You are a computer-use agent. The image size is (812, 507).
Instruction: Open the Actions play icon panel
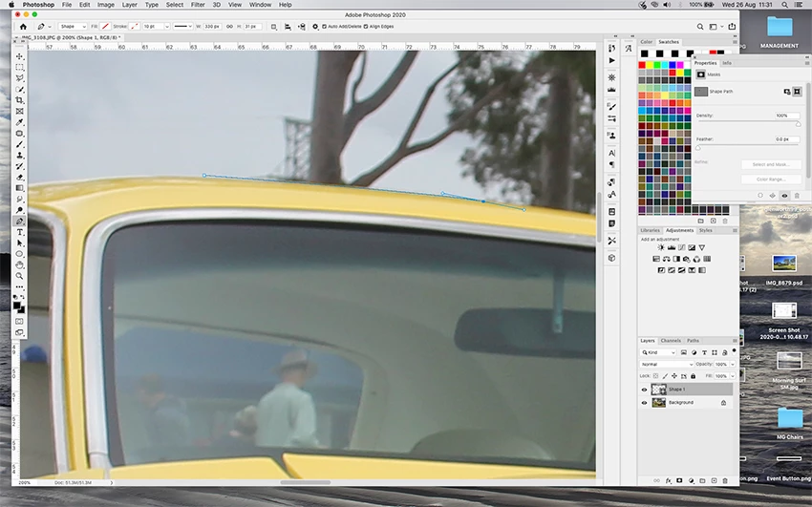click(x=611, y=60)
